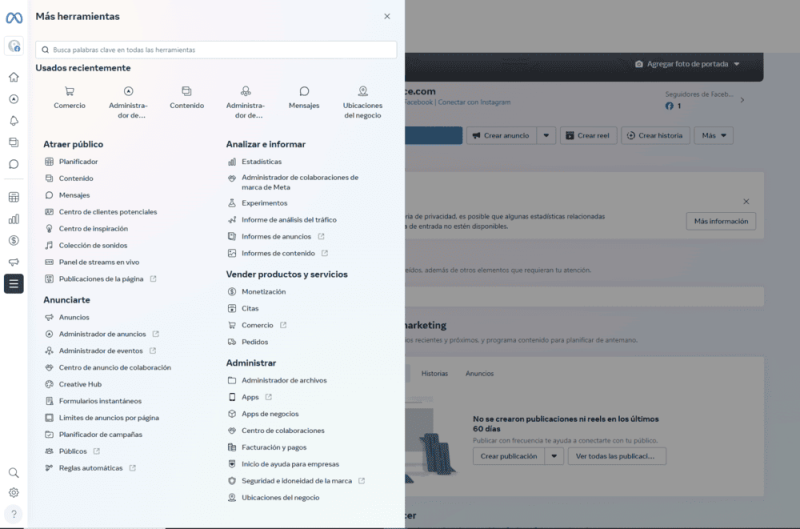Screen dimensions: 800x529
Task: Click the tools keyword search field
Action: tap(216, 49)
